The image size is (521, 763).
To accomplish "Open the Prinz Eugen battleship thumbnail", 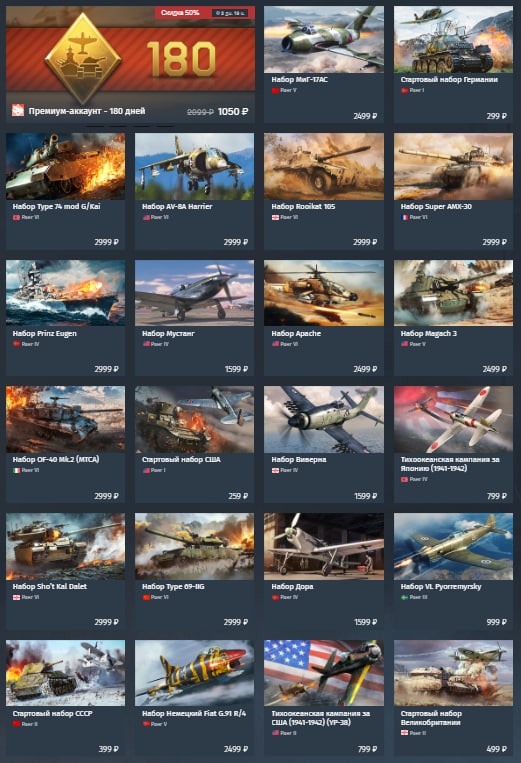I will click(x=65, y=293).
